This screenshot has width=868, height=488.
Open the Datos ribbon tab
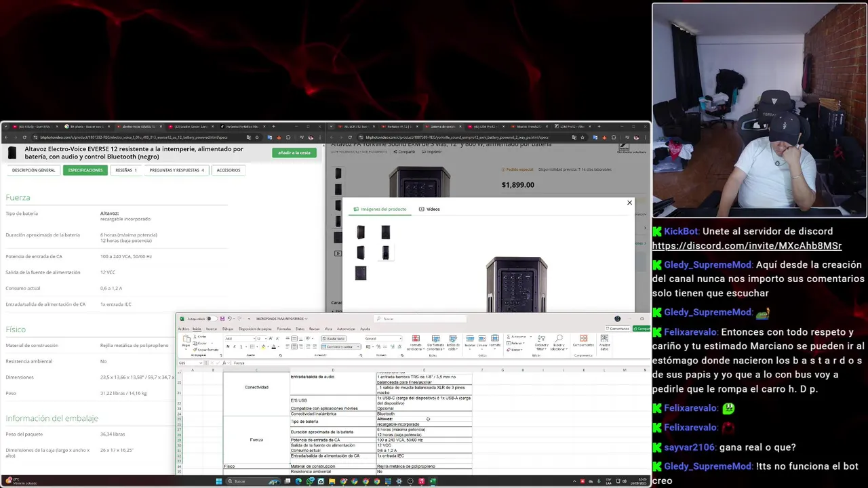[300, 329]
